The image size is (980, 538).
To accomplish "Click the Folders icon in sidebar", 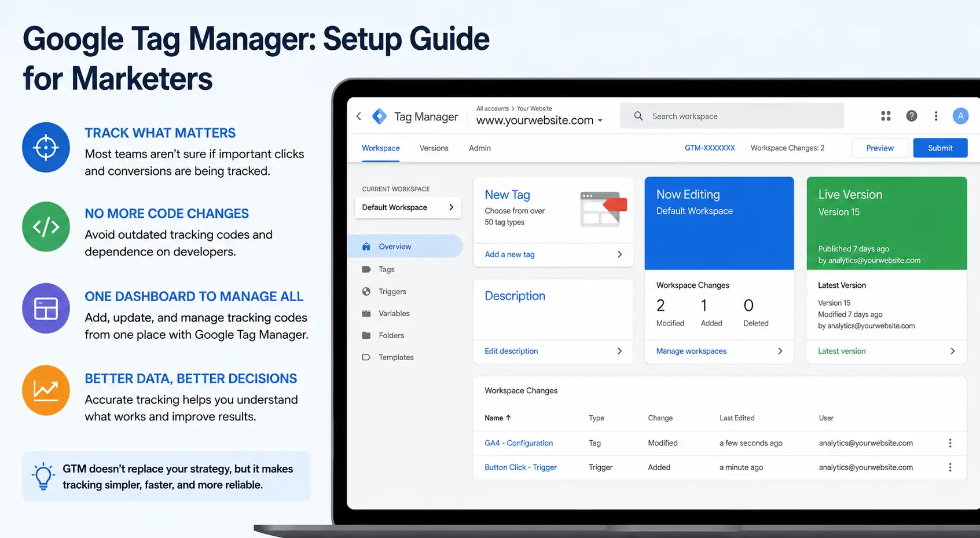I will click(x=366, y=335).
